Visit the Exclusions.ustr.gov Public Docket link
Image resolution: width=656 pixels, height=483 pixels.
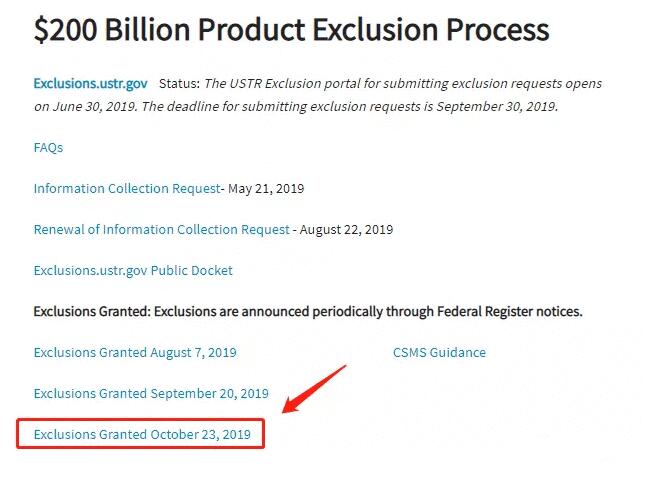pos(133,270)
